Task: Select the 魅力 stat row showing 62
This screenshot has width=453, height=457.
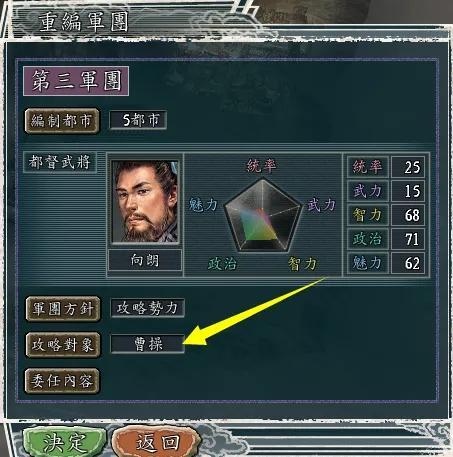Action: pos(386,263)
